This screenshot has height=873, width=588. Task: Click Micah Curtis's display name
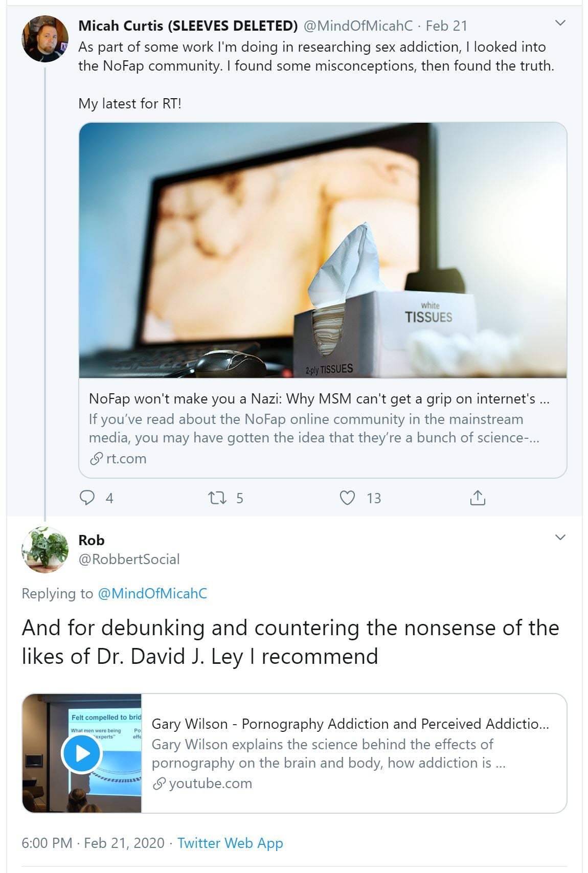click(x=188, y=26)
